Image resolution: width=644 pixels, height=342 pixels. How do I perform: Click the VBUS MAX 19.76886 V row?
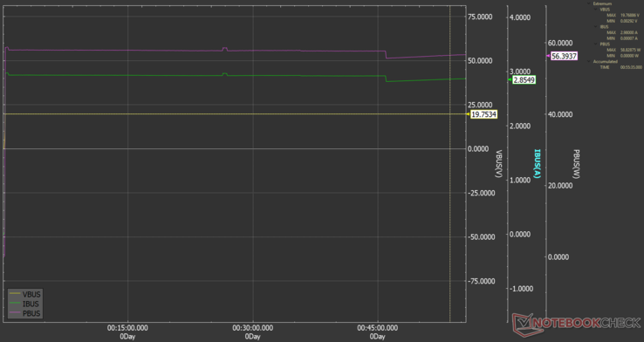click(623, 15)
